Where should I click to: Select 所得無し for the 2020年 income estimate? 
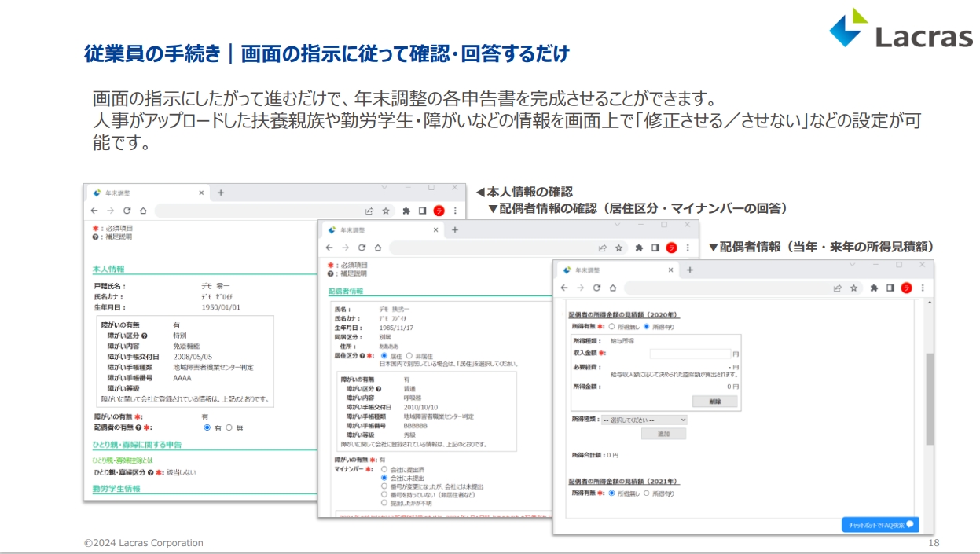[x=612, y=326]
